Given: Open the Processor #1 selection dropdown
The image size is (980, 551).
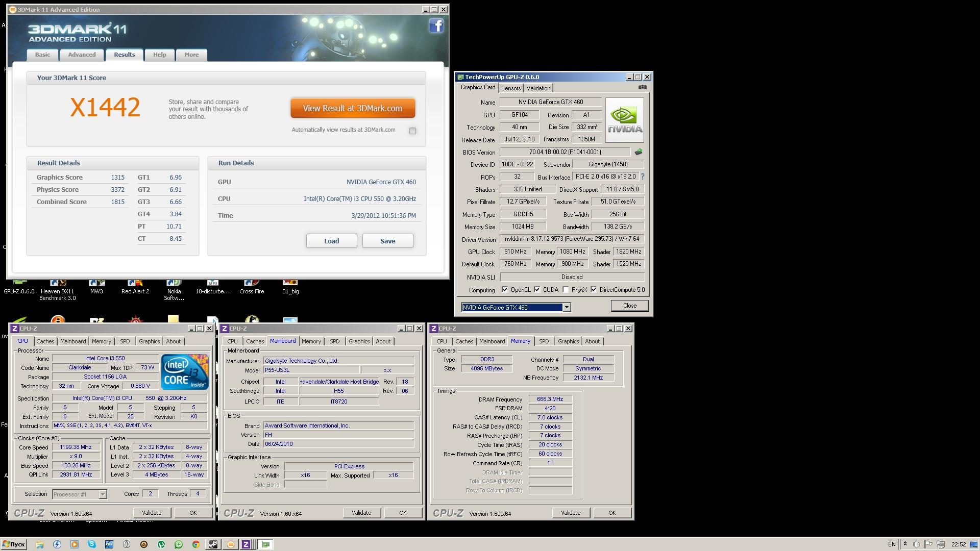Looking at the screenshot, I should (x=103, y=494).
